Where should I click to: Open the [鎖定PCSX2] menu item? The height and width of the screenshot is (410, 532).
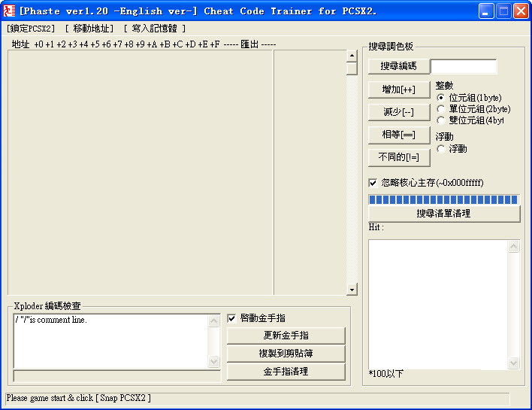click(x=31, y=29)
